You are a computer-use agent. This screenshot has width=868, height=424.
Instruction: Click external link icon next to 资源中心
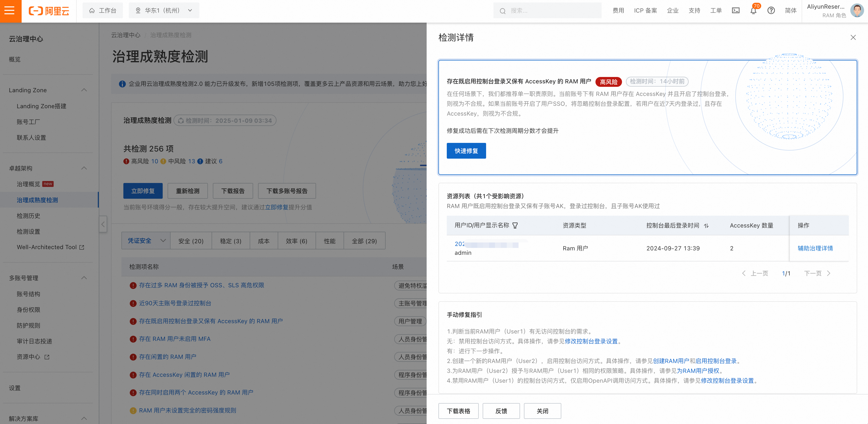[47, 357]
